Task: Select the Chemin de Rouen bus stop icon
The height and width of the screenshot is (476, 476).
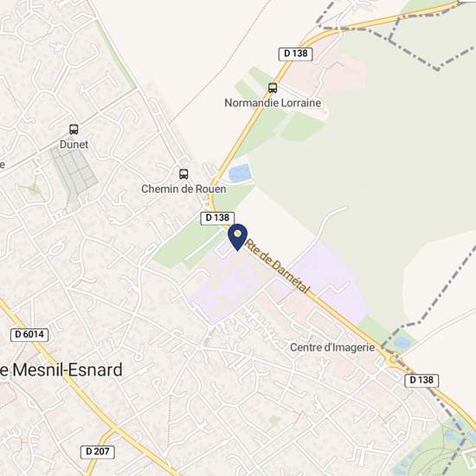Action: tap(183, 174)
